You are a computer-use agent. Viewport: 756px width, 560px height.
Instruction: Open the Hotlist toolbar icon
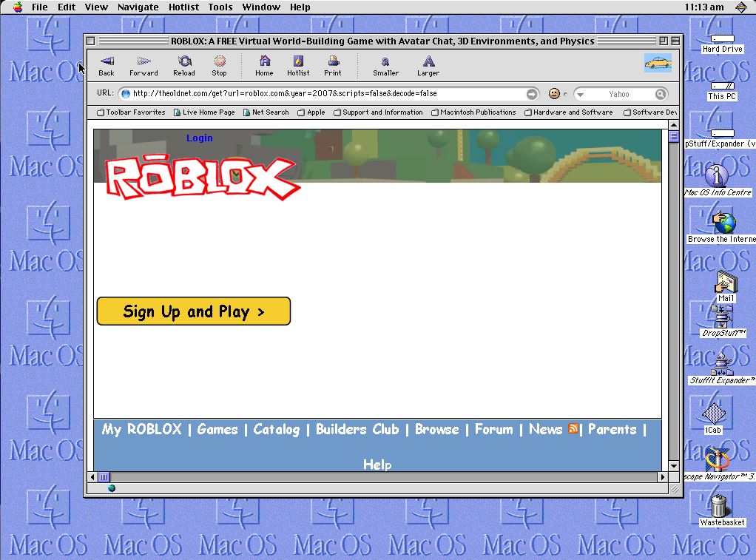coord(298,62)
